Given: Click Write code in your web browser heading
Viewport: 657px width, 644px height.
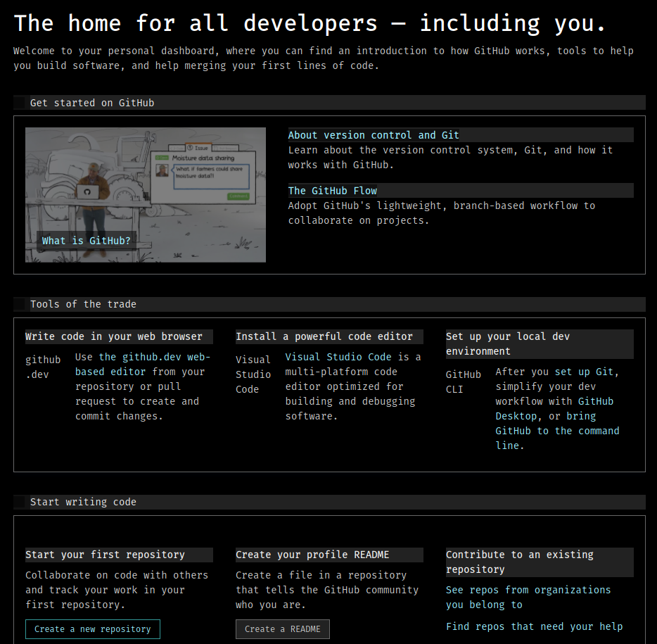Looking at the screenshot, I should pos(119,336).
